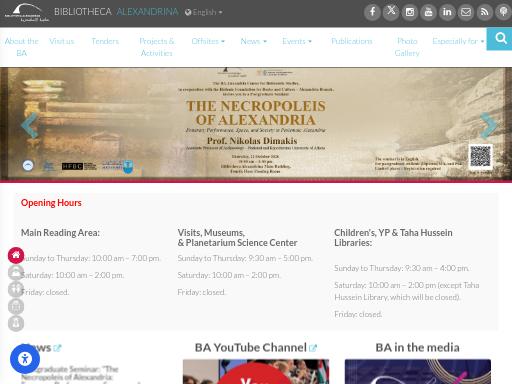Image resolution: width=512 pixels, height=384 pixels.
Task: Expand the Especially for menu
Action: tap(458, 41)
